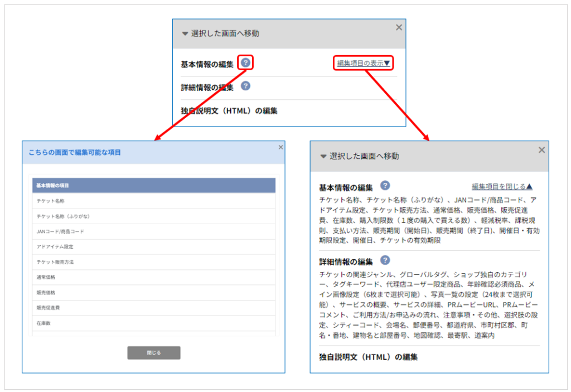571x392 pixels.
Task: Click help icon beside 基本情報の編集 in top panel
Action: [246, 62]
